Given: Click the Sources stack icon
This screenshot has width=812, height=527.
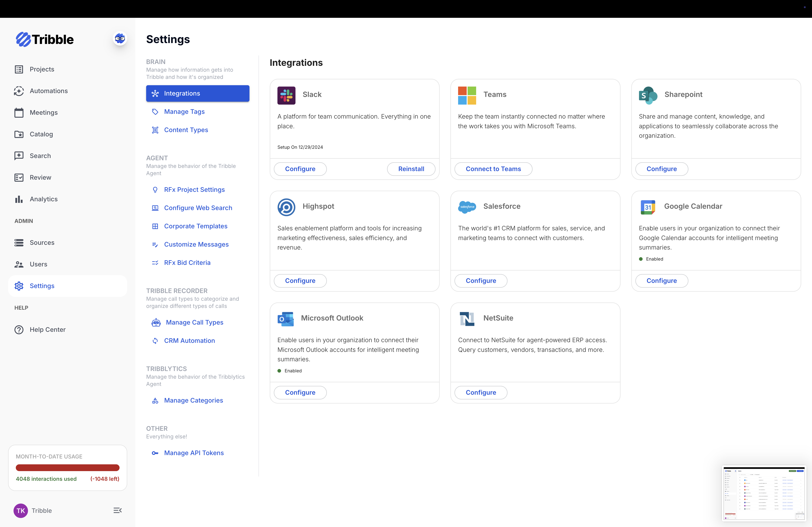Looking at the screenshot, I should [x=19, y=243].
